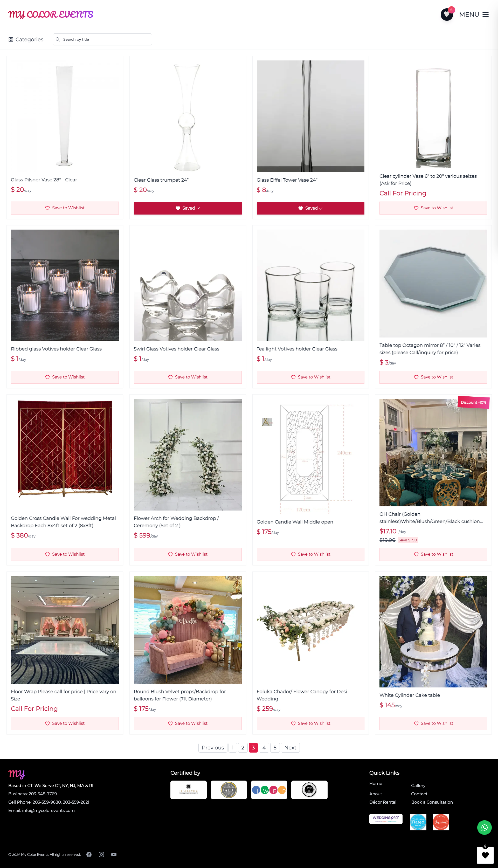This screenshot has width=498, height=868.
Task: Unsave the Glass Eiffel Tower Vase item
Action: coord(310,208)
